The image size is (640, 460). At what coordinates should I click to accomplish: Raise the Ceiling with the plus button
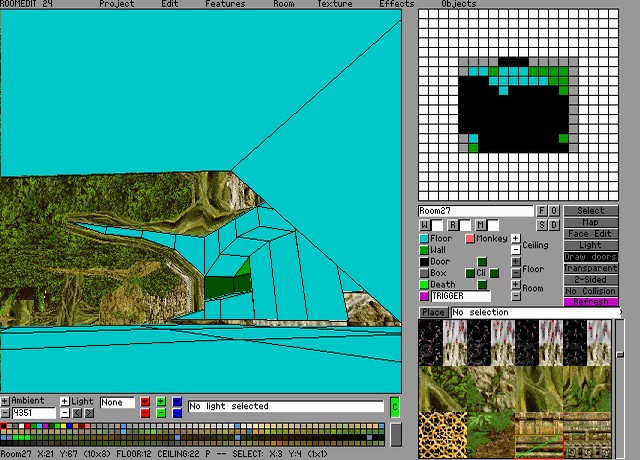pyautogui.click(x=515, y=239)
